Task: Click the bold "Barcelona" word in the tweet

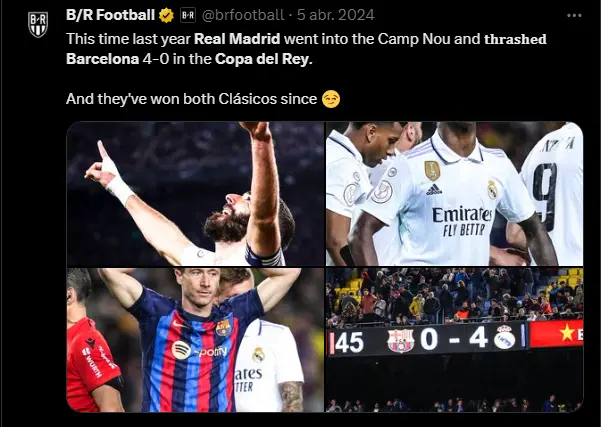Action: (x=102, y=59)
